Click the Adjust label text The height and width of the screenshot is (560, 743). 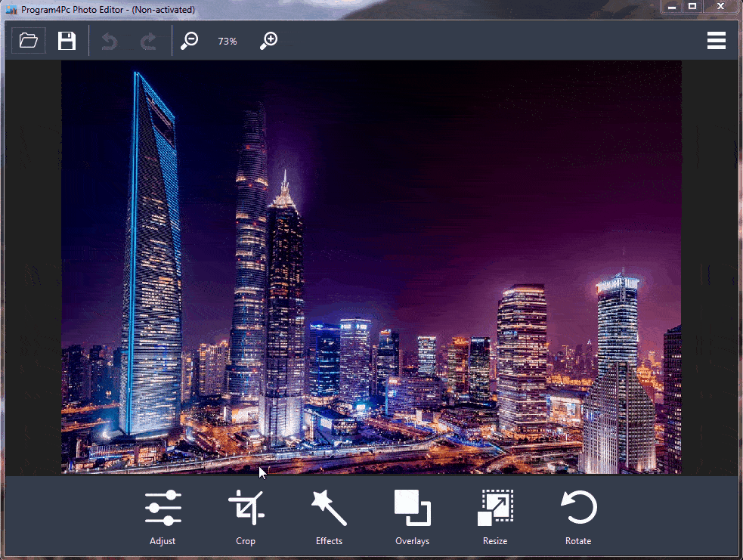click(x=163, y=540)
